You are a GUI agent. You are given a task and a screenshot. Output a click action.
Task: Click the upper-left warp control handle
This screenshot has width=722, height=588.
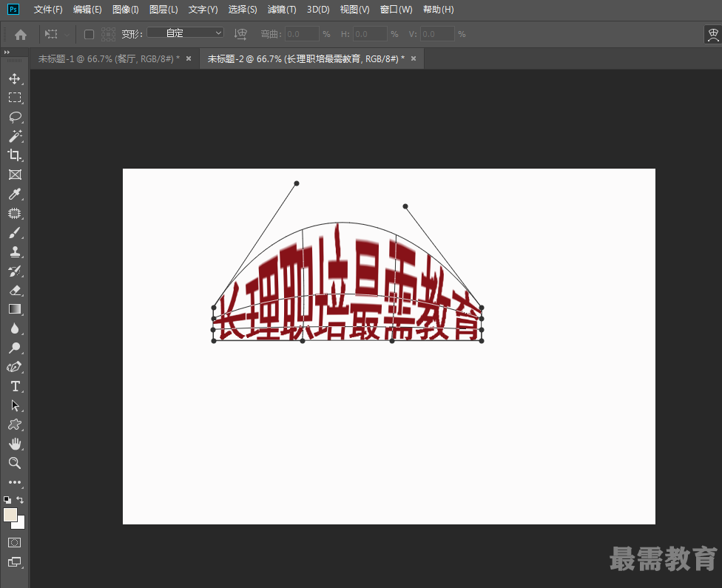(297, 183)
